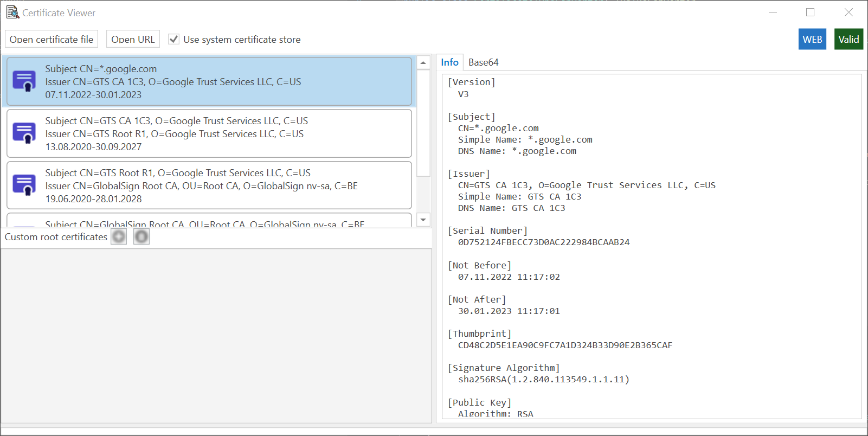Click the certificate list scroll down arrow
The image size is (868, 436).
[x=423, y=220]
